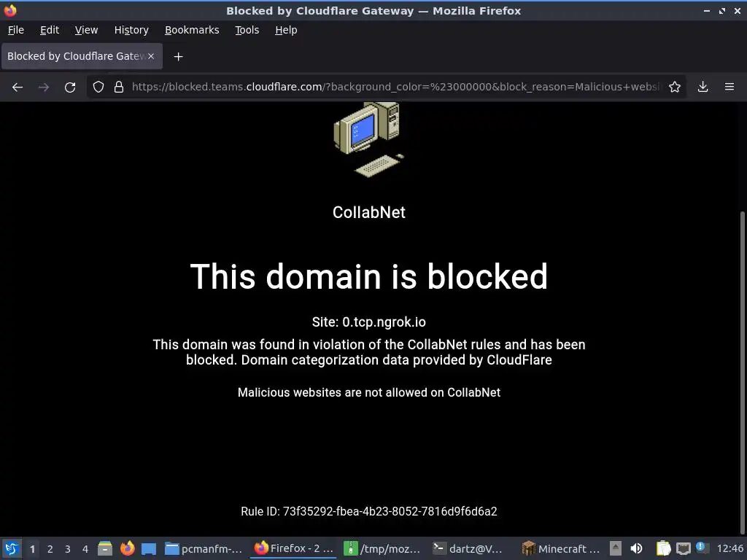Viewport: 747px width, 560px height.
Task: Open the clipboard manager tray icon
Action: pos(663,548)
